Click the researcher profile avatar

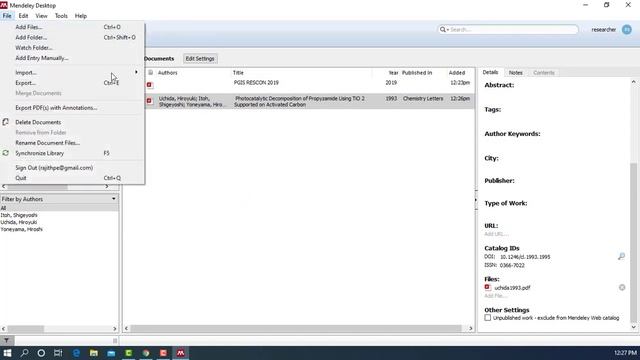coord(627,30)
